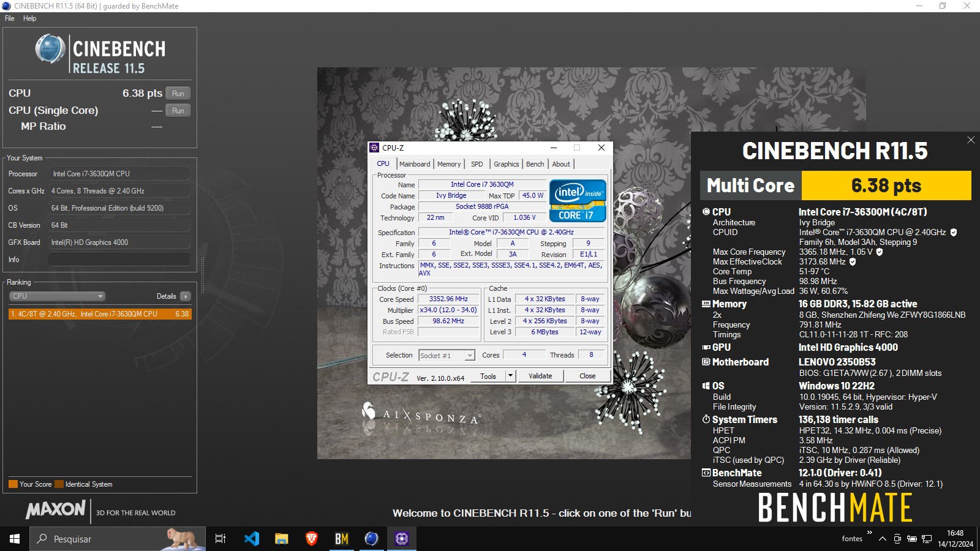Switch to the Graphics tab in CPU-Z
The image size is (980, 551).
(x=507, y=164)
